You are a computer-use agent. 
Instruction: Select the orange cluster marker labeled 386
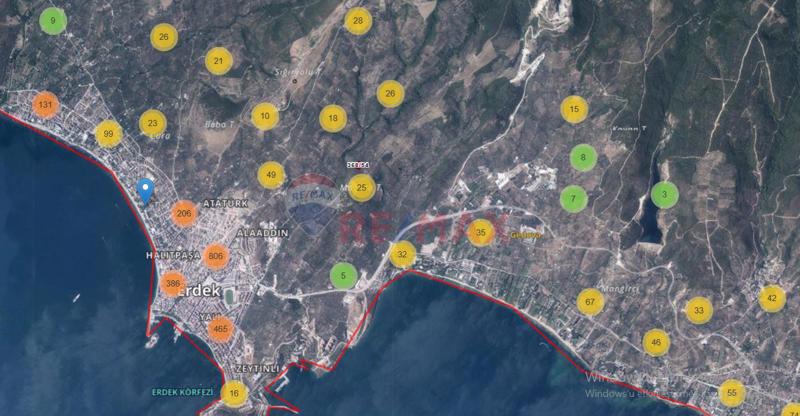(173, 284)
